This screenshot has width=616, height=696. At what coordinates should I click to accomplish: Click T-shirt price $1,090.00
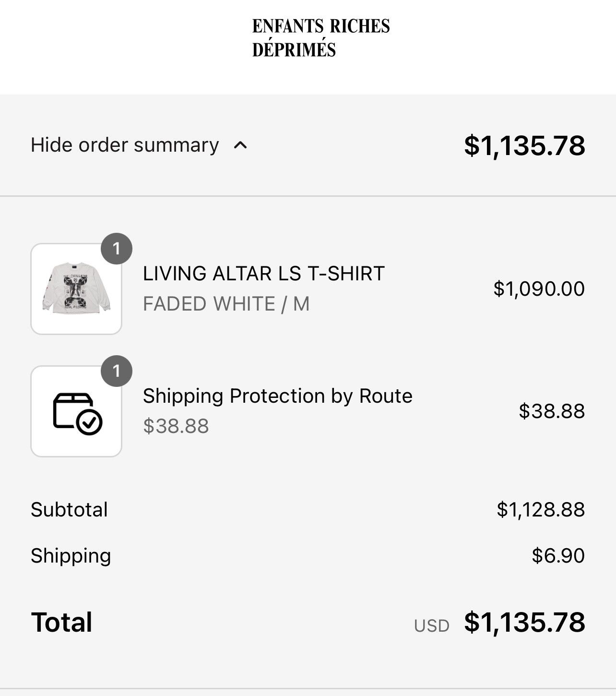pyautogui.click(x=539, y=288)
